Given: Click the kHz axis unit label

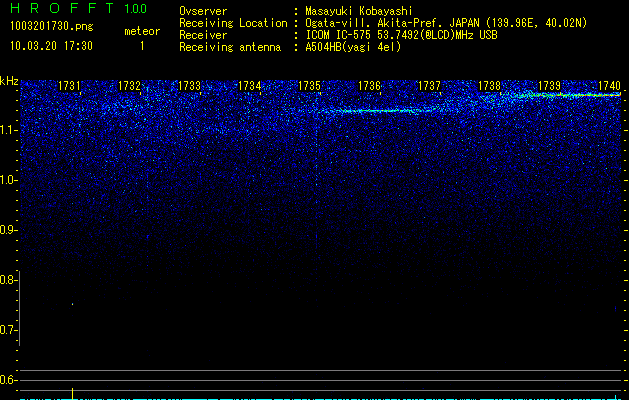Looking at the screenshot, I should (x=9, y=81).
